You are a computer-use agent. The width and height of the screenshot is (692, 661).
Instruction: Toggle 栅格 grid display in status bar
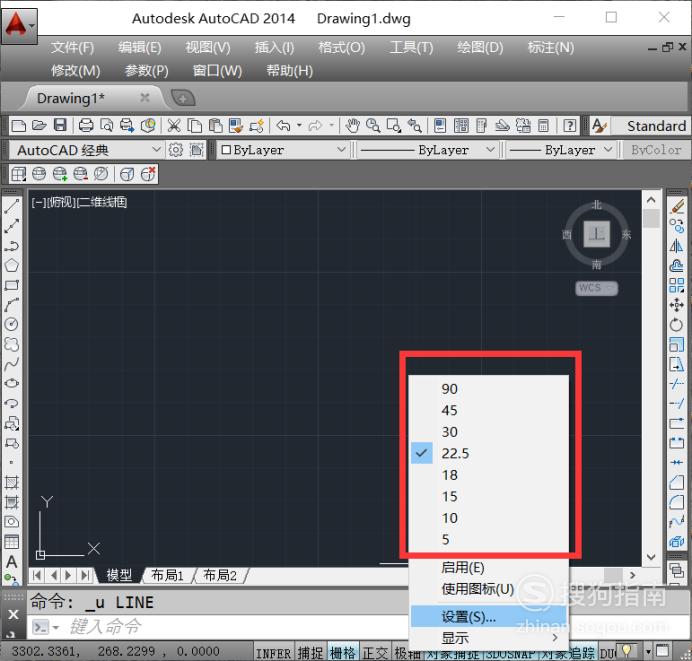(343, 653)
